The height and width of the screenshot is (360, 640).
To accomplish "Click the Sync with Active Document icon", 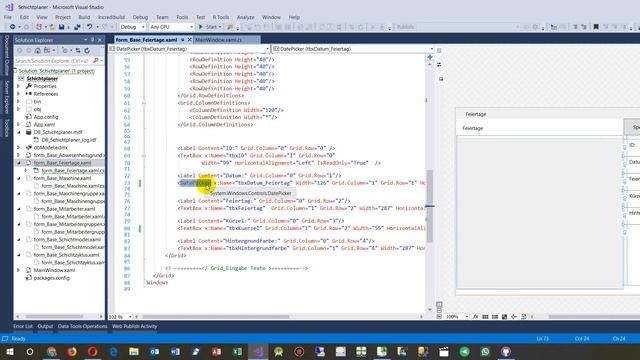I will point(78,51).
